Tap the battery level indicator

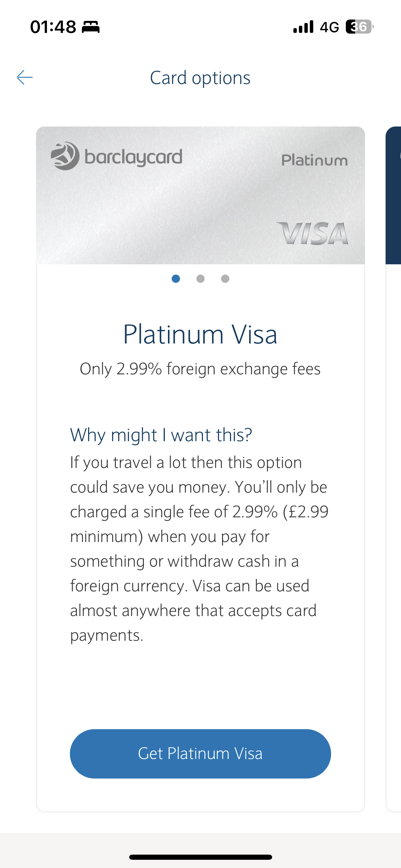tap(360, 27)
